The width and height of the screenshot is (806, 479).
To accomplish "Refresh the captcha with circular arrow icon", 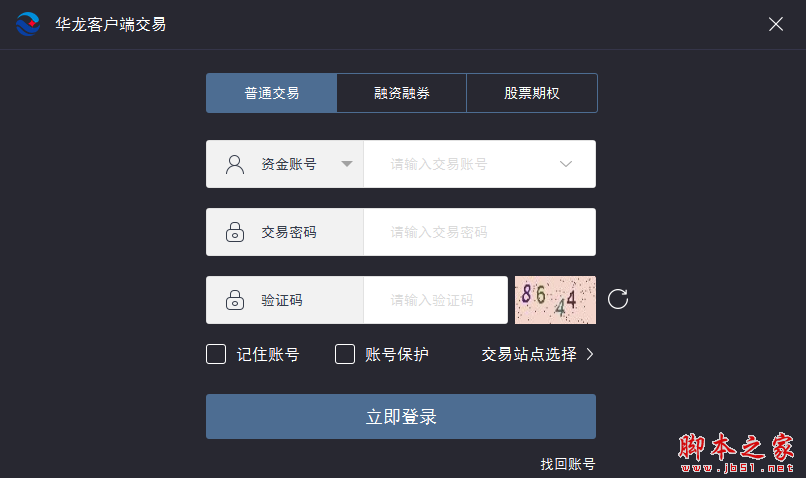I will point(618,299).
